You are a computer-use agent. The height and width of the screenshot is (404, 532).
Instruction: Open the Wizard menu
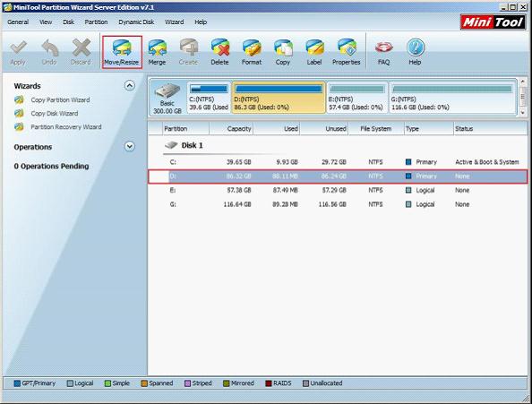pyautogui.click(x=174, y=22)
